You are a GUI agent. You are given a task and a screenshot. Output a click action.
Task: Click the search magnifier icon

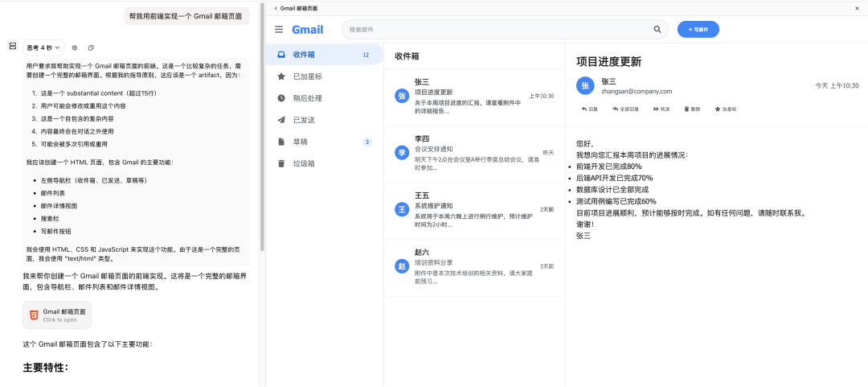(x=657, y=30)
